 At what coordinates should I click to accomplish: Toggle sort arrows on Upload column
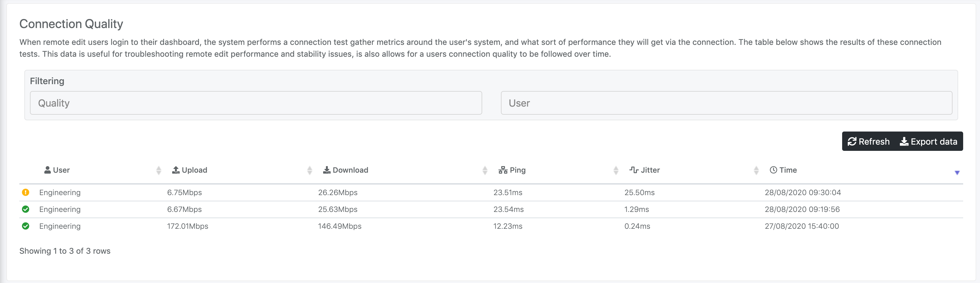point(310,170)
